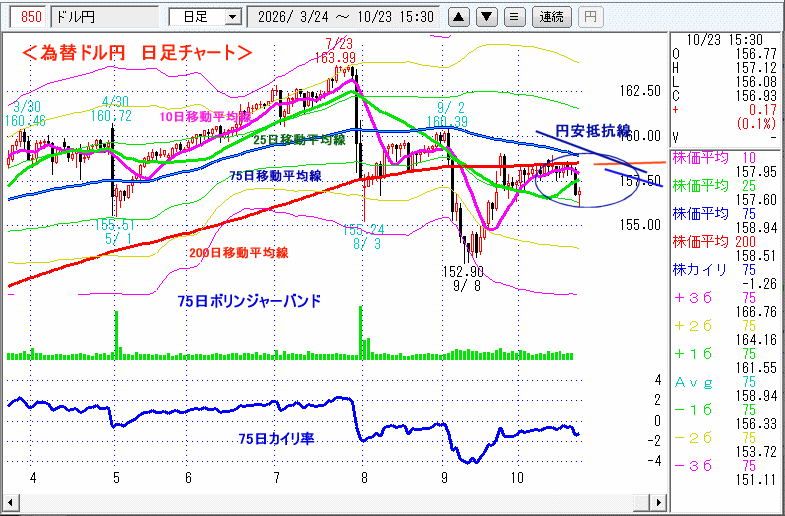Click the 25日移動平均線 annotation
785x516 pixels.
pyautogui.click(x=299, y=140)
